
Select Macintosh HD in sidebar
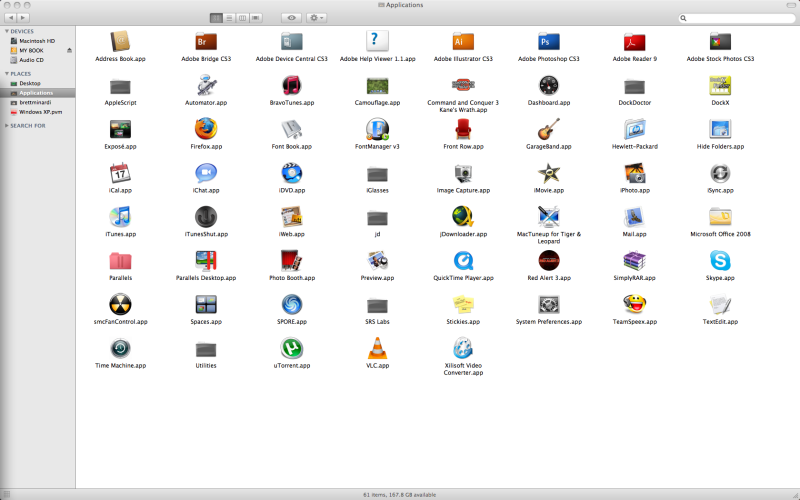38,41
